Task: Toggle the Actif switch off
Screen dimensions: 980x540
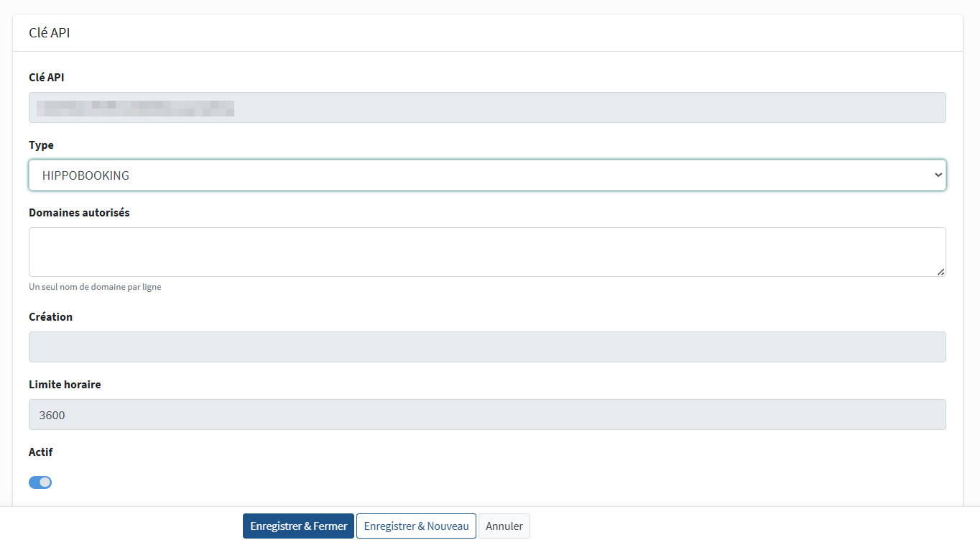Action: [40, 482]
